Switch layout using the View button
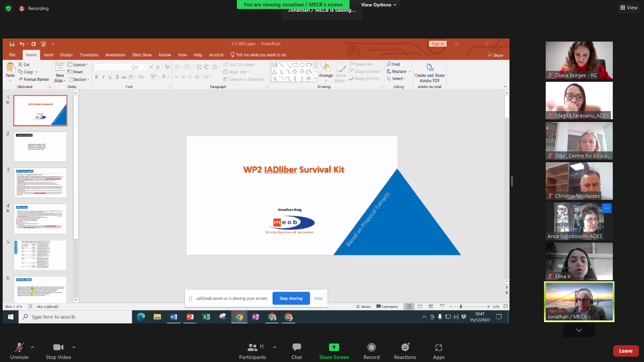 coord(629,7)
